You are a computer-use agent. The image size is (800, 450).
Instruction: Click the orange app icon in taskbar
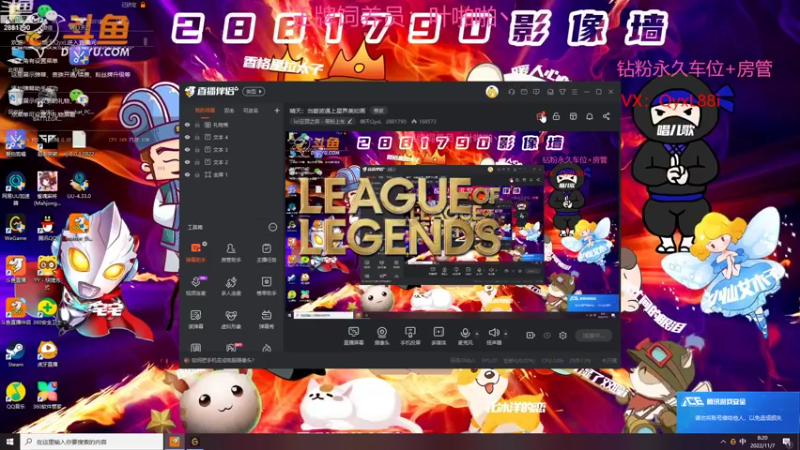[x=174, y=442]
